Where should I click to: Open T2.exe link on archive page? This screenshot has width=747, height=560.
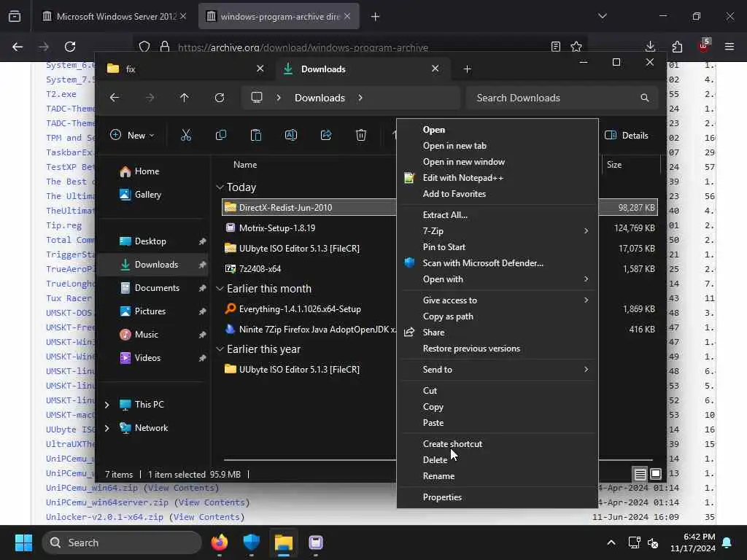[61, 94]
